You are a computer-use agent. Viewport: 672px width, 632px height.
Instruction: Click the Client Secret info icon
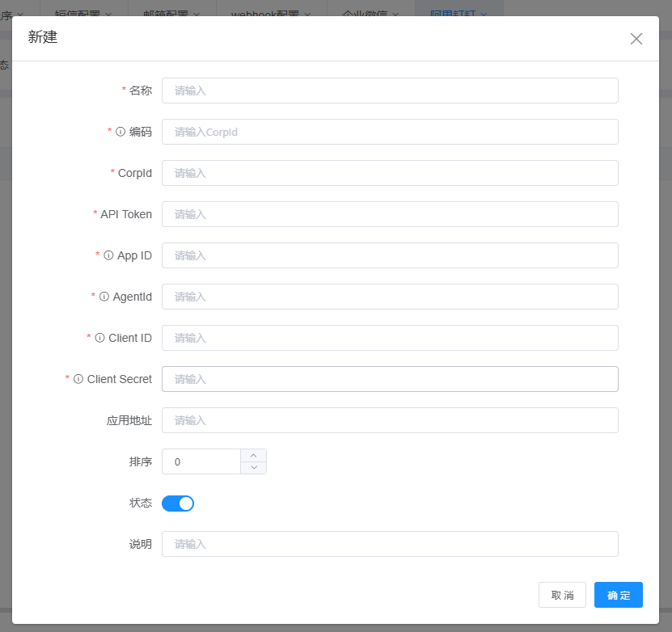coord(78,379)
